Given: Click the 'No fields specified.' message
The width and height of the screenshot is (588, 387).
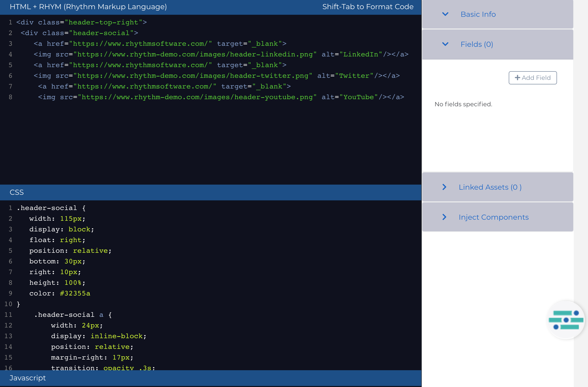Looking at the screenshot, I should click(463, 104).
